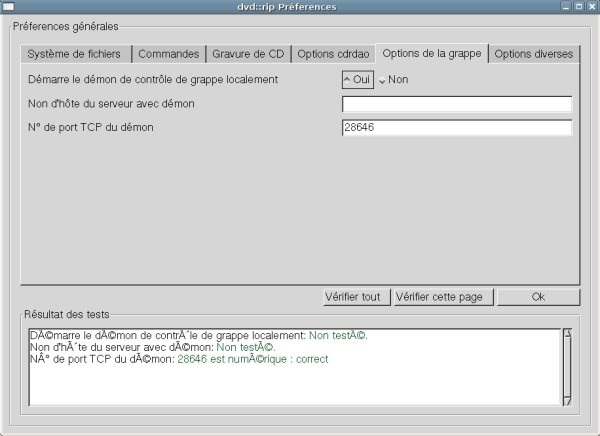Click the result line about 'serveur avec démon: Non testé'
Image resolution: width=600 pixels, height=436 pixels.
click(153, 347)
